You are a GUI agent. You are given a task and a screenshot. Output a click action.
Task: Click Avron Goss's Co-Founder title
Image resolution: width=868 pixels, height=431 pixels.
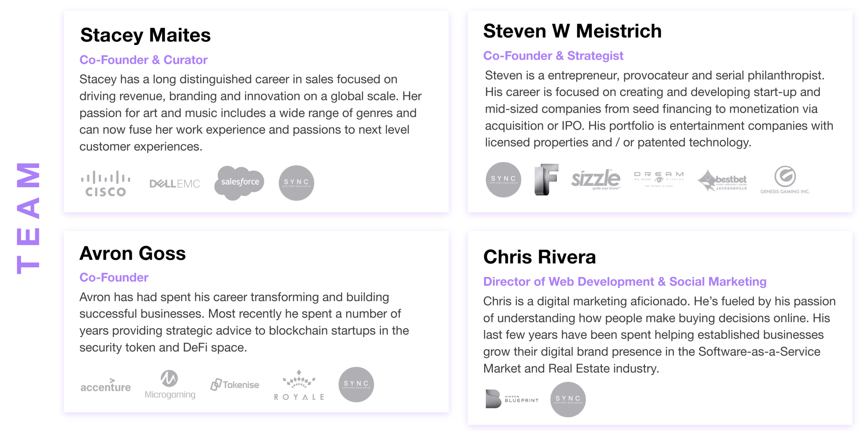coord(114,277)
